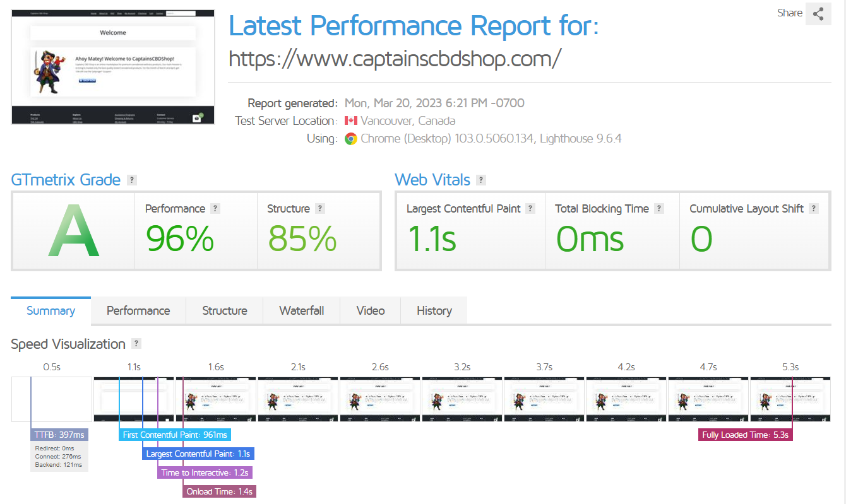Click the Web Vitals heading
Screen dimensions: 846x504
pos(432,180)
